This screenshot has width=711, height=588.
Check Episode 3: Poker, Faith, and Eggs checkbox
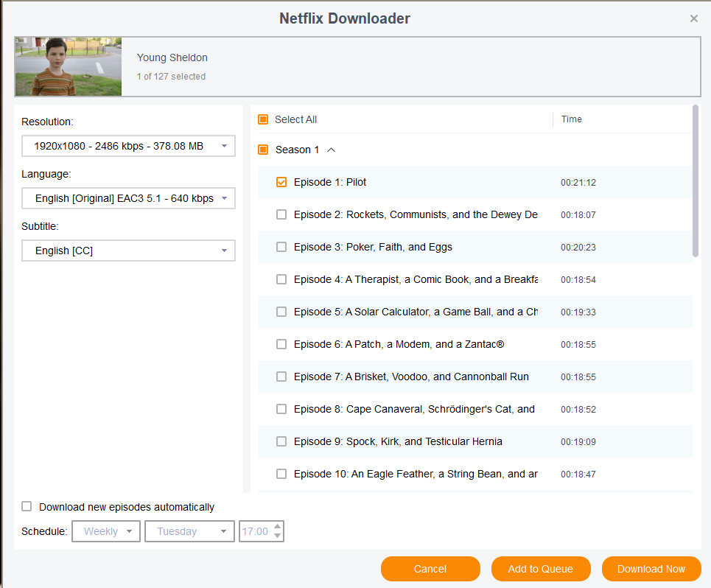coord(281,247)
